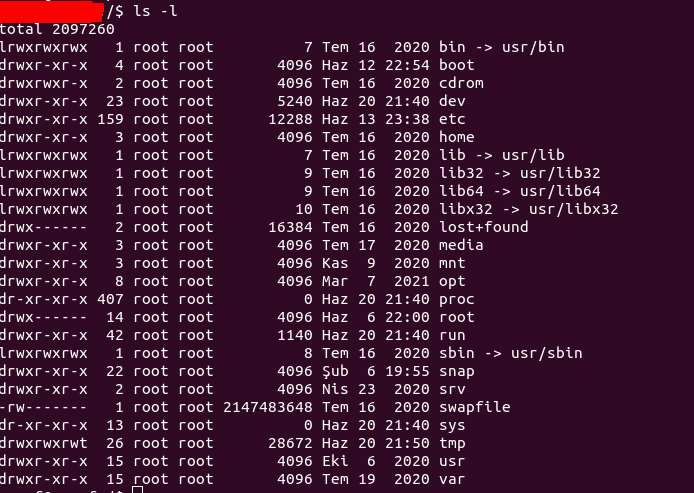Screen dimensions: 694x493
Task: Click the 'ls -l' command text
Action: click(155, 11)
